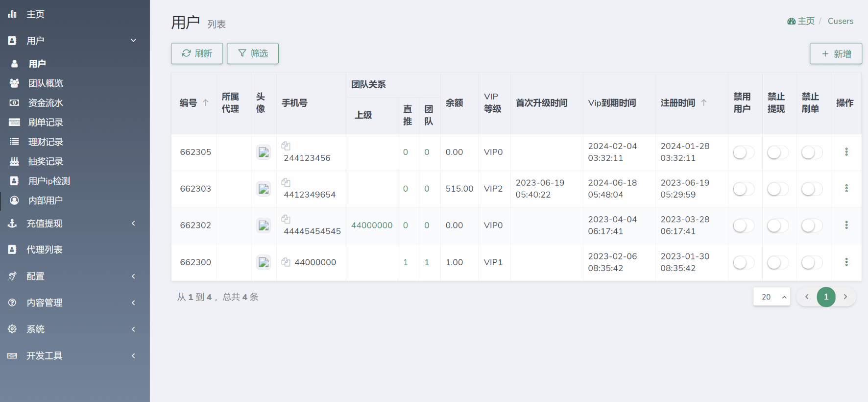Open 代理列表 in sidebar
Screen dimensions: 868x402
[x=75, y=250]
